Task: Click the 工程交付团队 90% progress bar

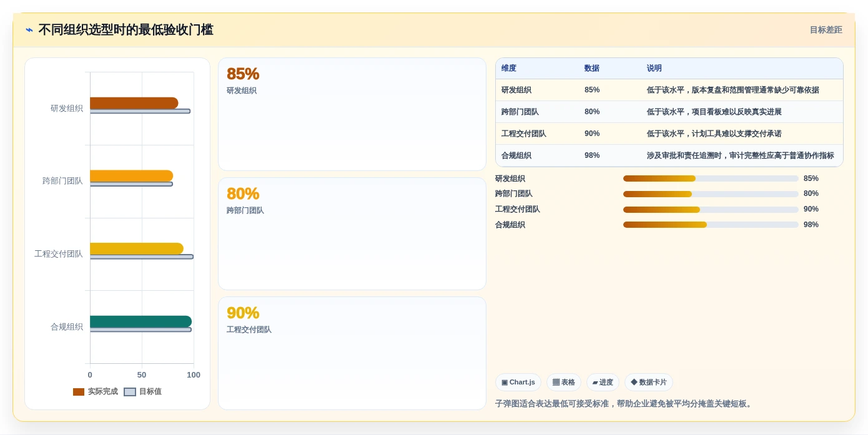Action: (711, 210)
